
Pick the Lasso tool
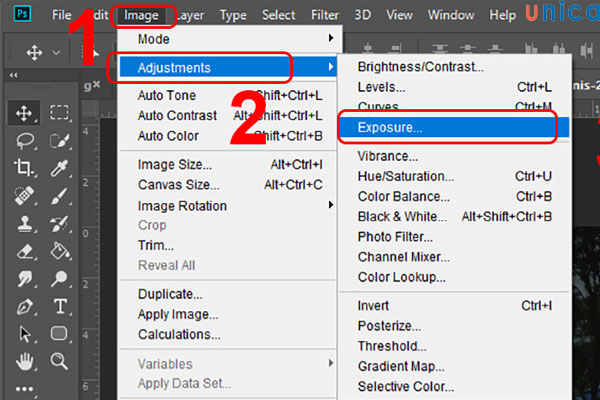coord(23,141)
